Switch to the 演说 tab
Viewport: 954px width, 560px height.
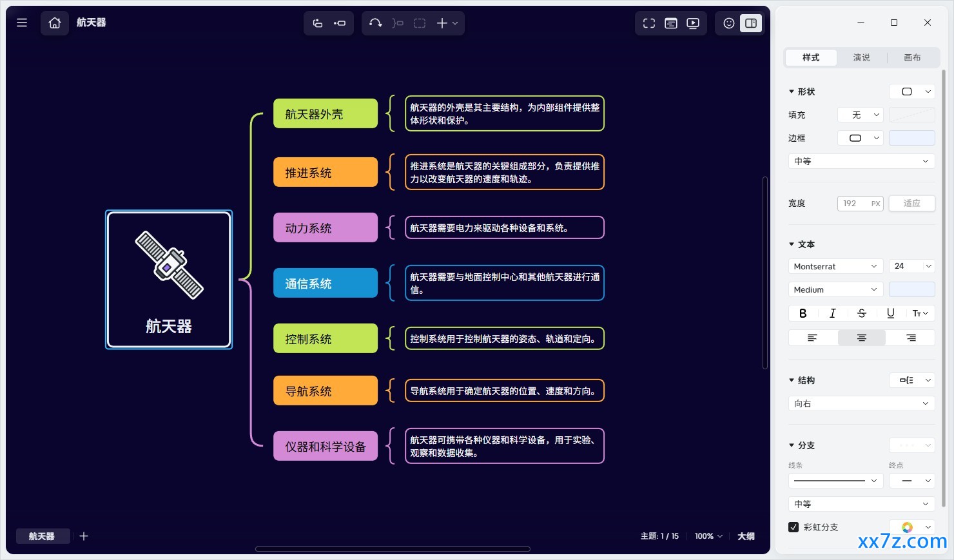point(862,57)
